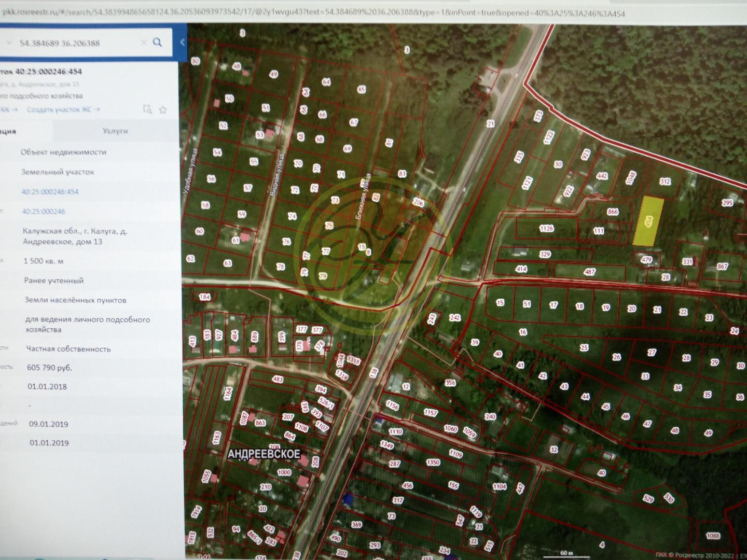
Task: Click parcel 312 on the map
Action: 665,181
